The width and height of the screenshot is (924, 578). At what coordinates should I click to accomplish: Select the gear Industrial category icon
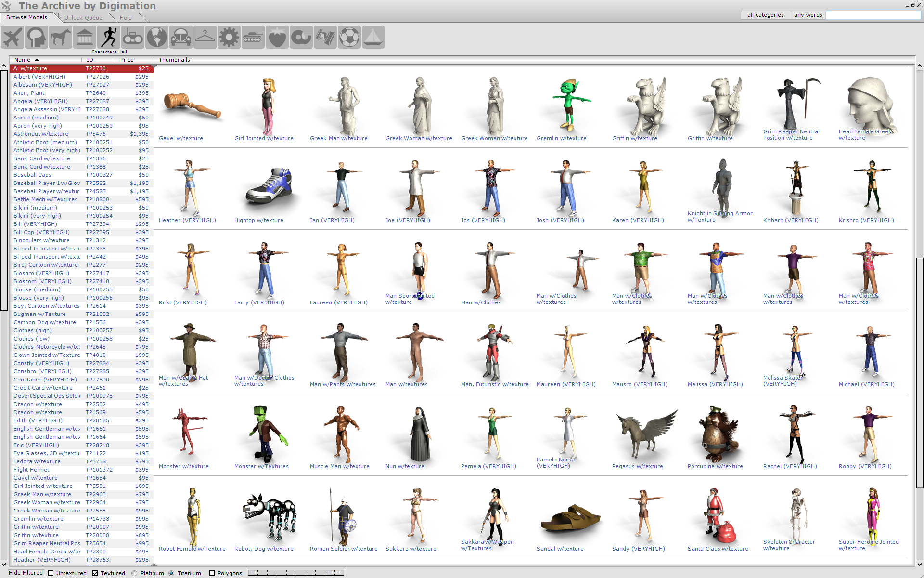[229, 37]
